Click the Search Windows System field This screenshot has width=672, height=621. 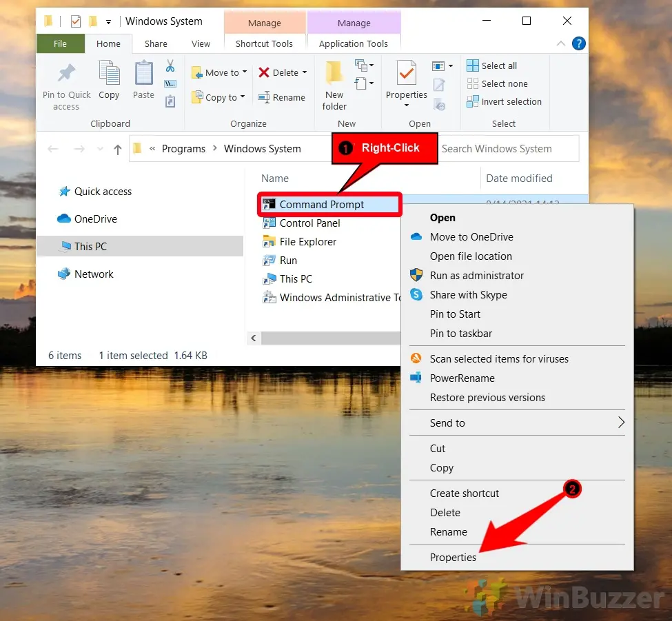[508, 149]
